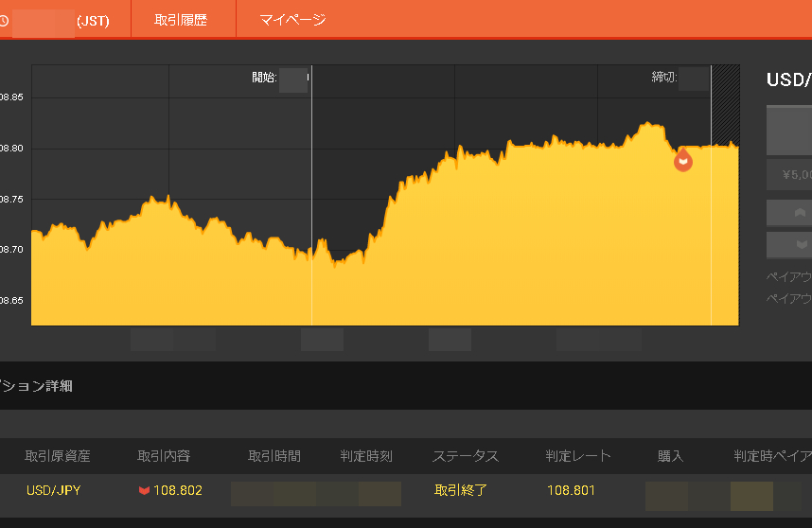
Task: Click the 締切 label on chart
Action: coord(664,78)
